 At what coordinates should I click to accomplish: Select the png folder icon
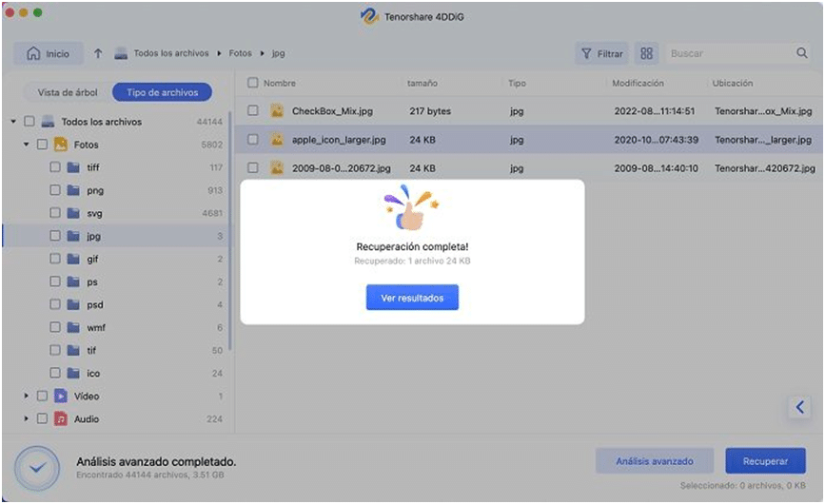click(73, 190)
